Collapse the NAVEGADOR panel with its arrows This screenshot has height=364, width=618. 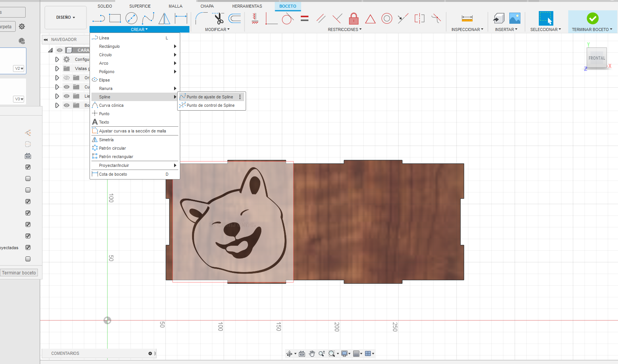pos(46,39)
